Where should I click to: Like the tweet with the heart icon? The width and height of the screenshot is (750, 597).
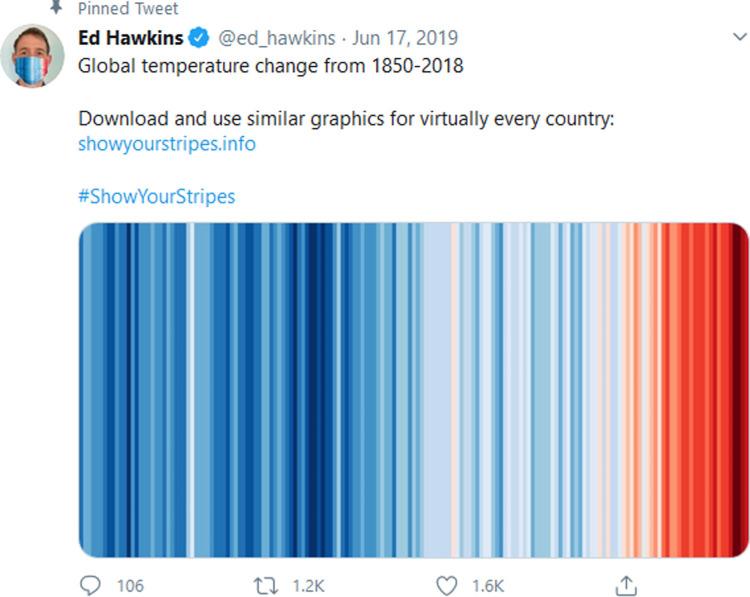(x=447, y=584)
